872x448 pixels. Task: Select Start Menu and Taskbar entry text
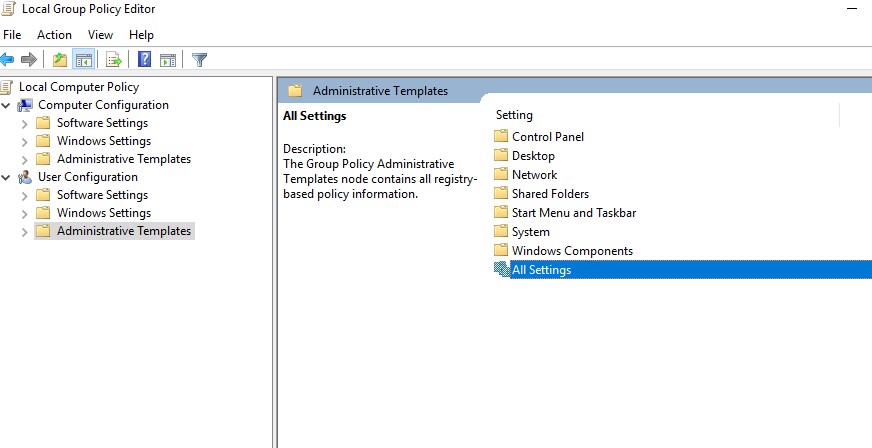(x=574, y=212)
